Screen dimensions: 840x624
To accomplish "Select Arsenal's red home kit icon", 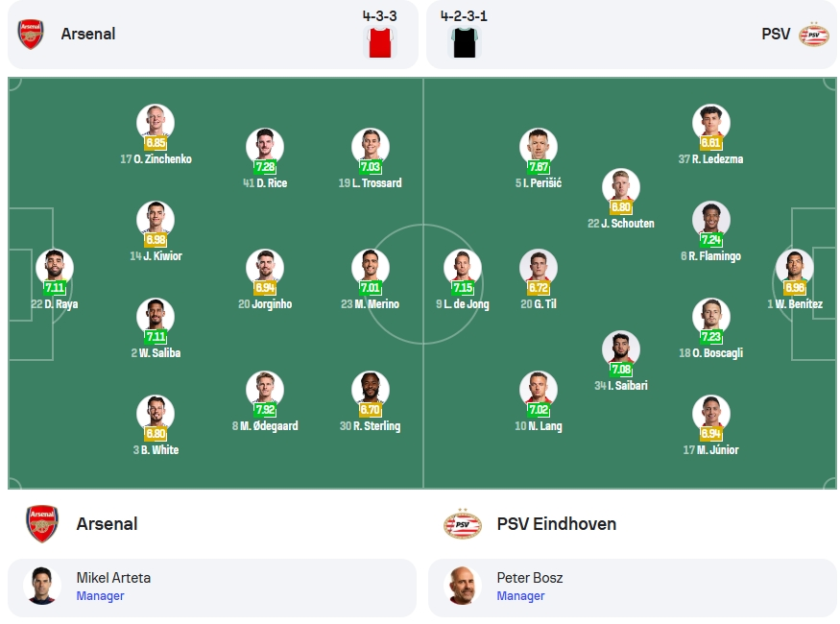I will point(380,42).
